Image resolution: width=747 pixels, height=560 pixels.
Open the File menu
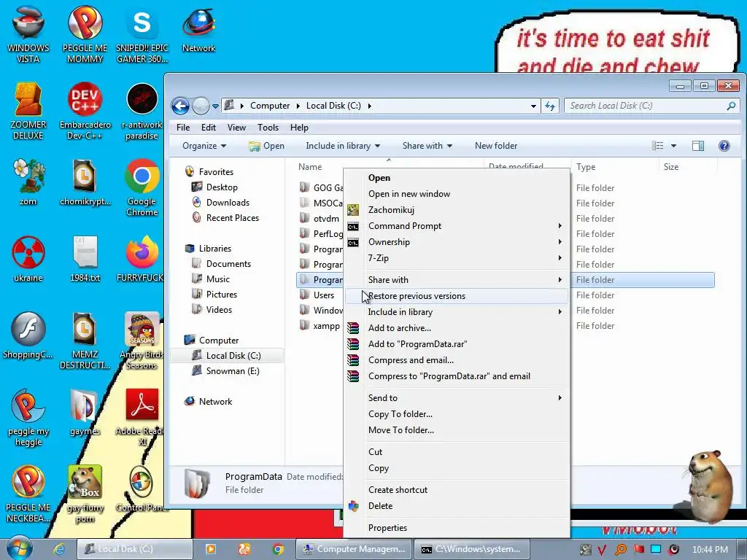coord(183,127)
